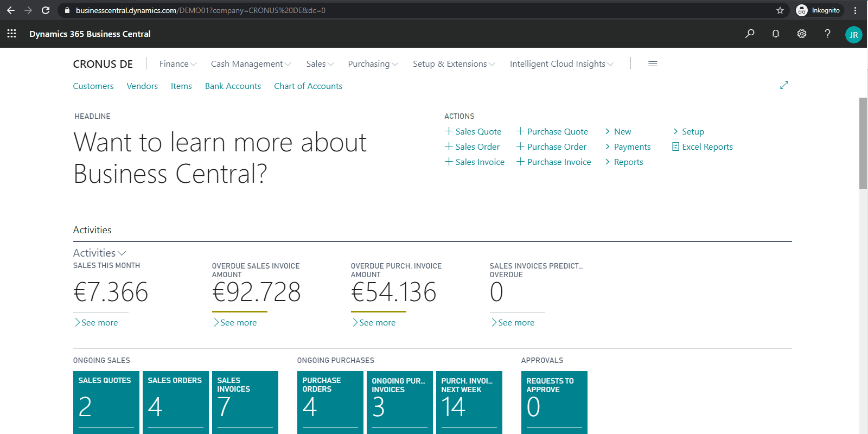Expand the Sales menu
Image resolution: width=868 pixels, height=434 pixels.
(x=320, y=64)
